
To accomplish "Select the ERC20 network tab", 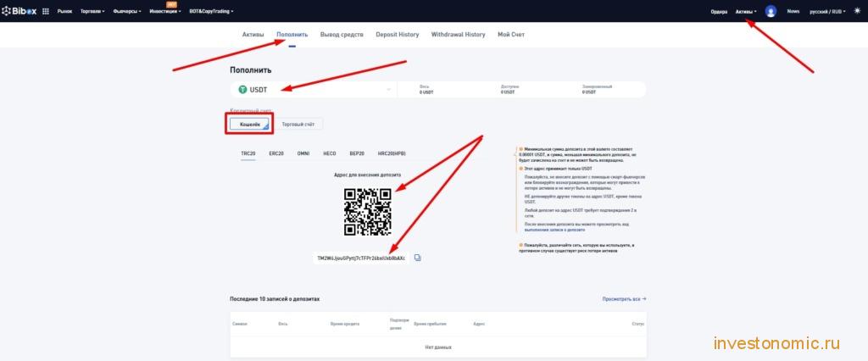I will coord(276,153).
